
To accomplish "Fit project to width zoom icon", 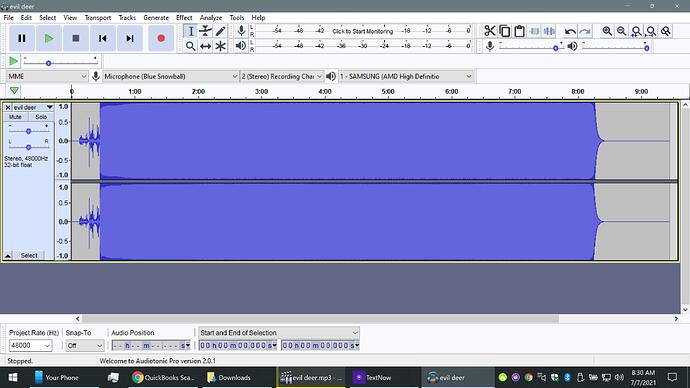I will (651, 31).
